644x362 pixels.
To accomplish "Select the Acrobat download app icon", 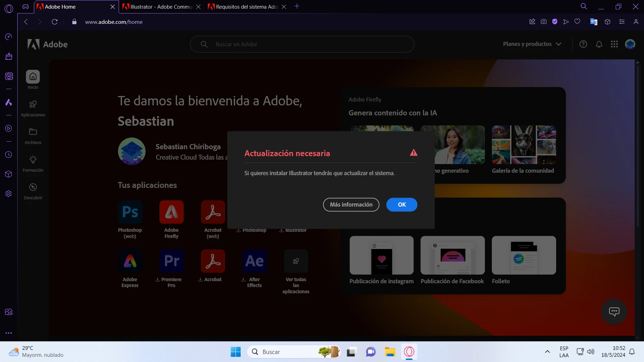I will (x=213, y=261).
